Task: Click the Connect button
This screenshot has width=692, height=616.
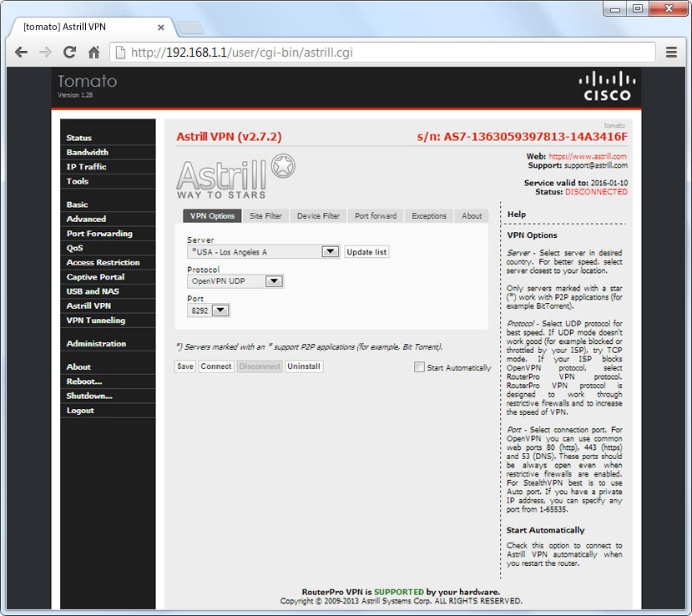Action: [216, 366]
